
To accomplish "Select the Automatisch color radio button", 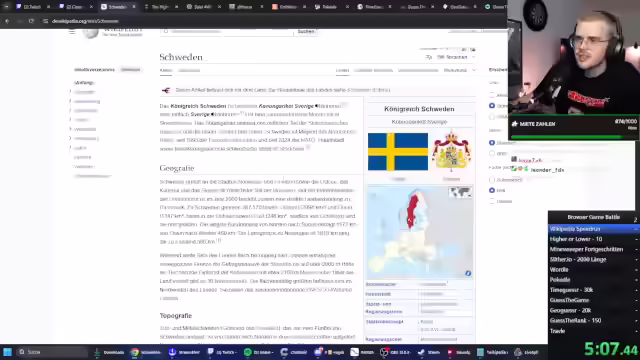I will point(492,180).
